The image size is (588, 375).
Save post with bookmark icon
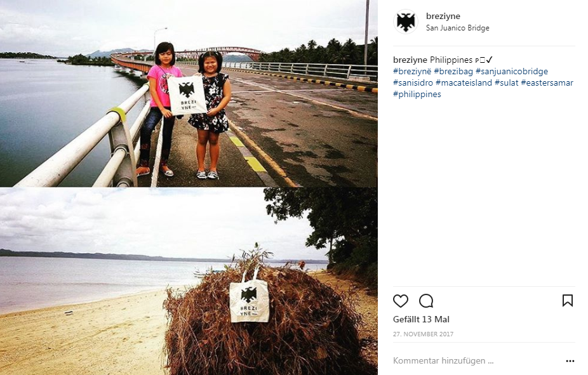(x=568, y=301)
